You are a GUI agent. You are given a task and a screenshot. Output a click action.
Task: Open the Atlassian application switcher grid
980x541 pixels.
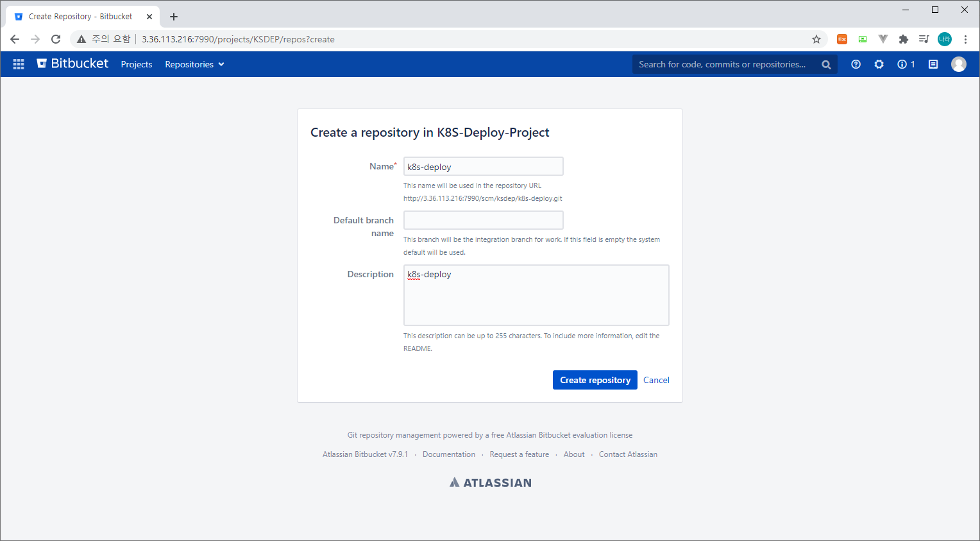(x=18, y=64)
